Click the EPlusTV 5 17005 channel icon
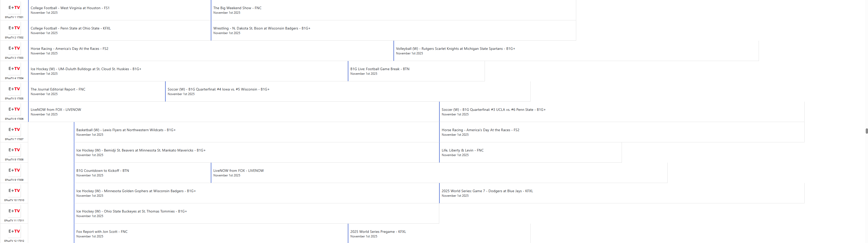The height and width of the screenshot is (243, 868). pos(14,89)
